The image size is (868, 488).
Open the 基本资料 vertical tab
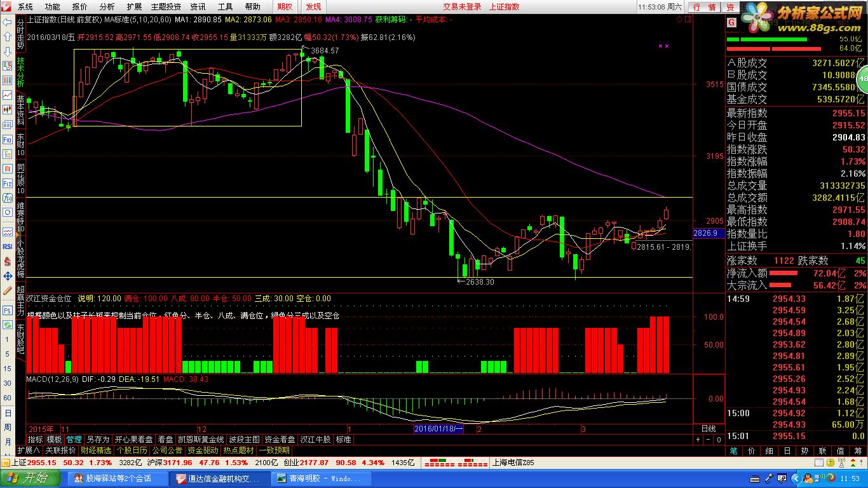(20, 111)
